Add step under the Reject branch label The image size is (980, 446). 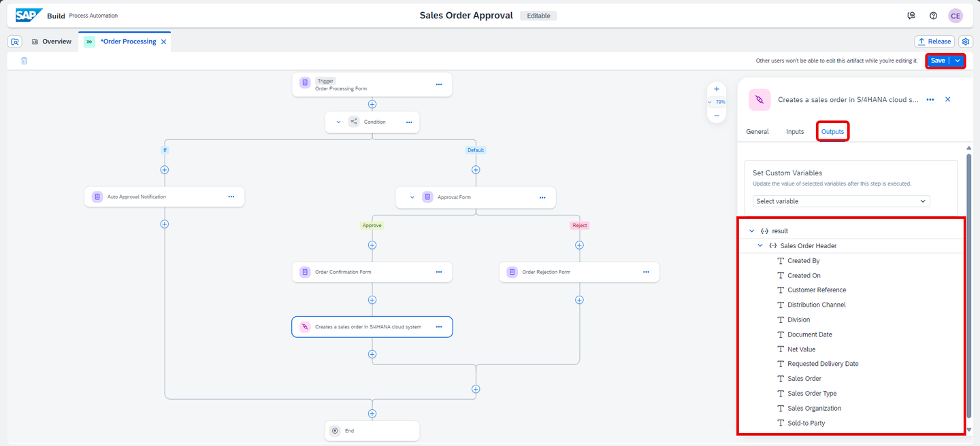click(x=579, y=245)
